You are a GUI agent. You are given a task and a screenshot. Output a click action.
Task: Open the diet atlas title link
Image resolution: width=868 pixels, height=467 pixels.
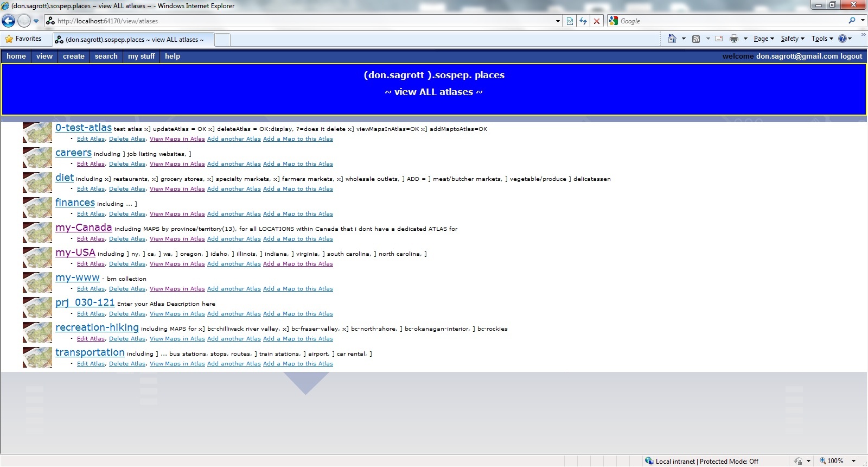coord(65,178)
